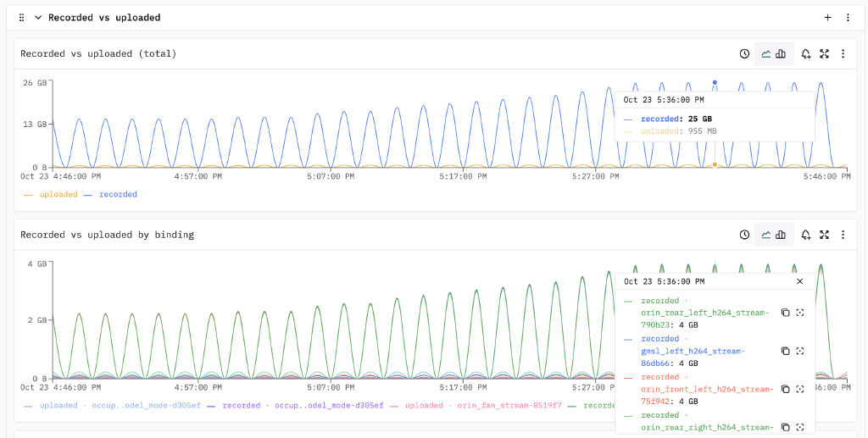
Task: Toggle uploaded orin_fan_stream-8519f7 legend series
Action: (x=476, y=405)
